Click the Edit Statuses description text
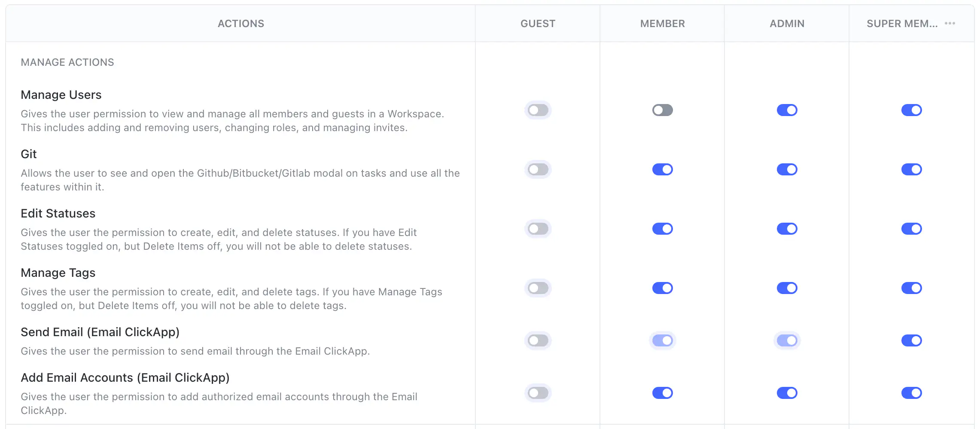 click(x=219, y=239)
